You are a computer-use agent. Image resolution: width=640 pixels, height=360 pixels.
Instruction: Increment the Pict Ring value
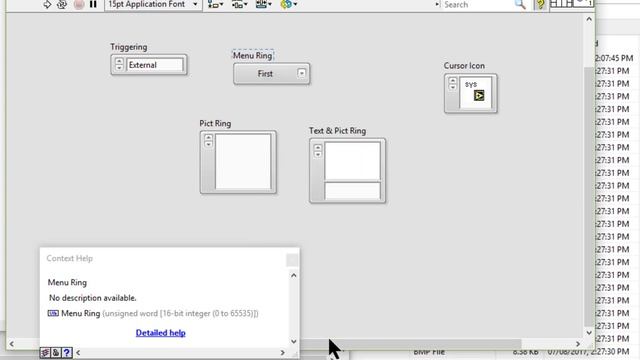(x=209, y=138)
